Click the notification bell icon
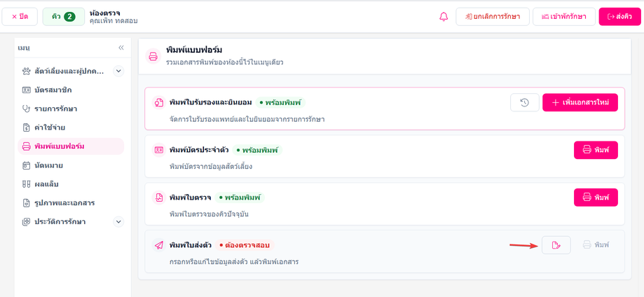The height and width of the screenshot is (297, 644). tap(444, 17)
